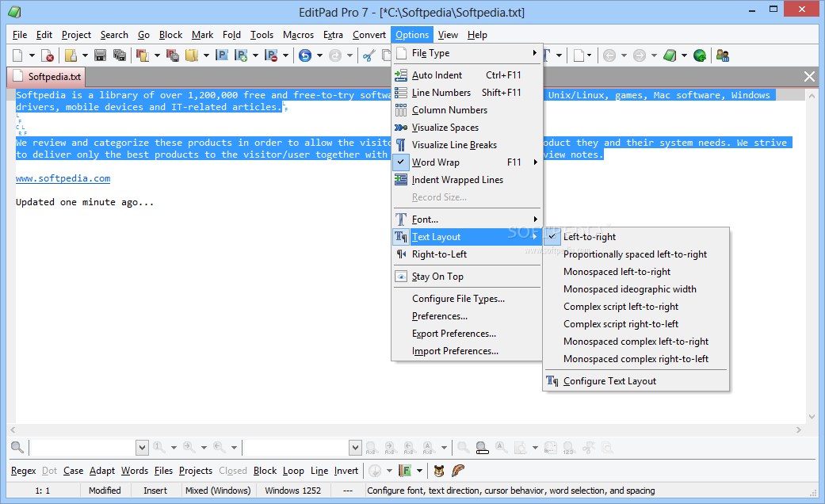Open the Macros menu

tap(298, 35)
